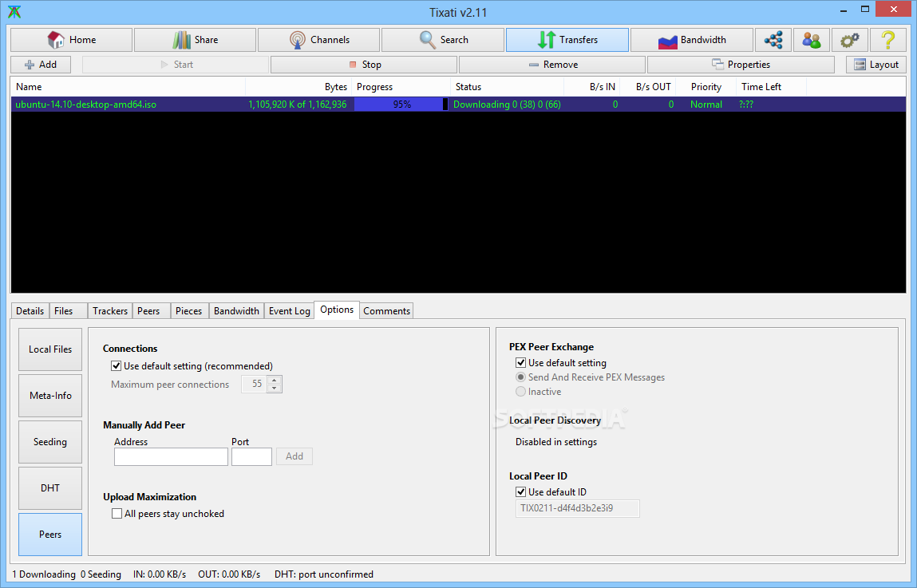This screenshot has width=917, height=588.
Task: Increase maximum peer connections value
Action: 275,381
